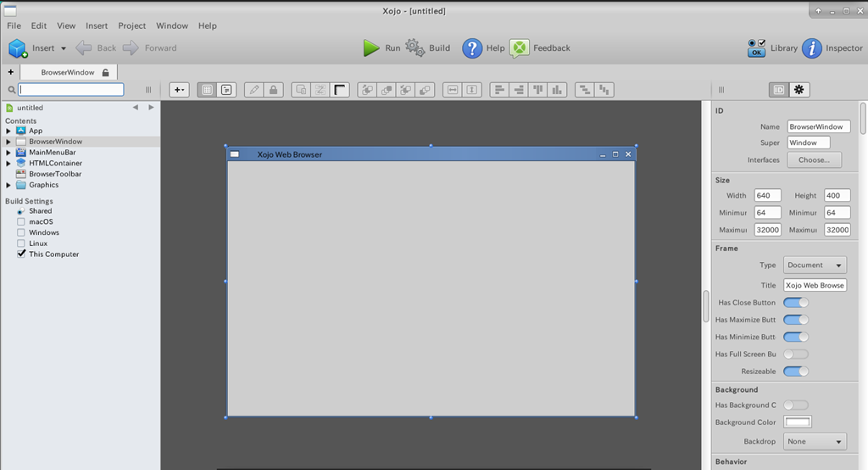868x470 pixels.
Task: Add a new tab with plus icon
Action: pyautogui.click(x=10, y=72)
